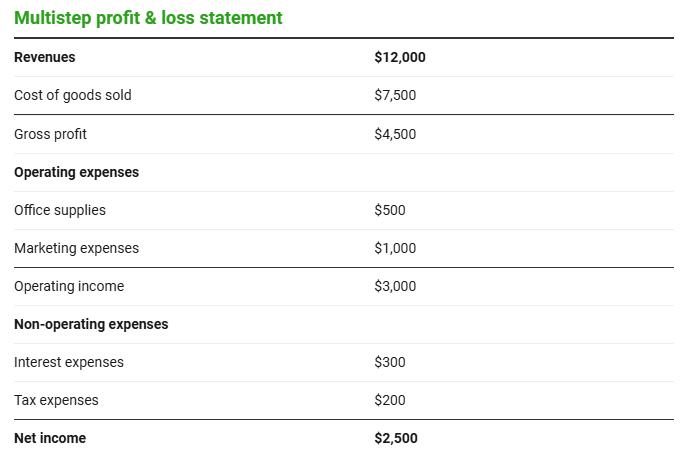Click the $1,000 marketing amount
This screenshot has width=697, height=462.
(395, 248)
